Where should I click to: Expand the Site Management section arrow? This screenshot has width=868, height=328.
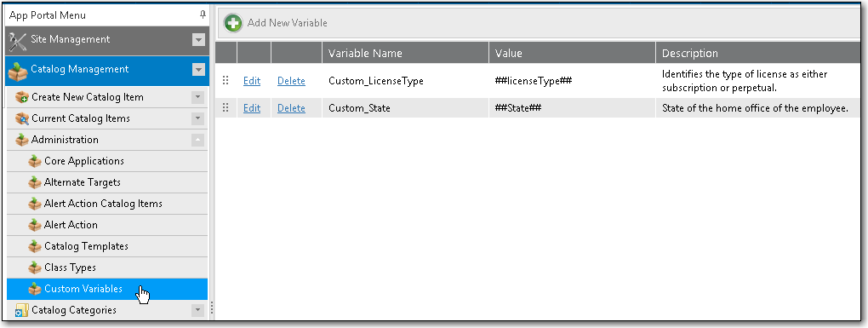198,40
